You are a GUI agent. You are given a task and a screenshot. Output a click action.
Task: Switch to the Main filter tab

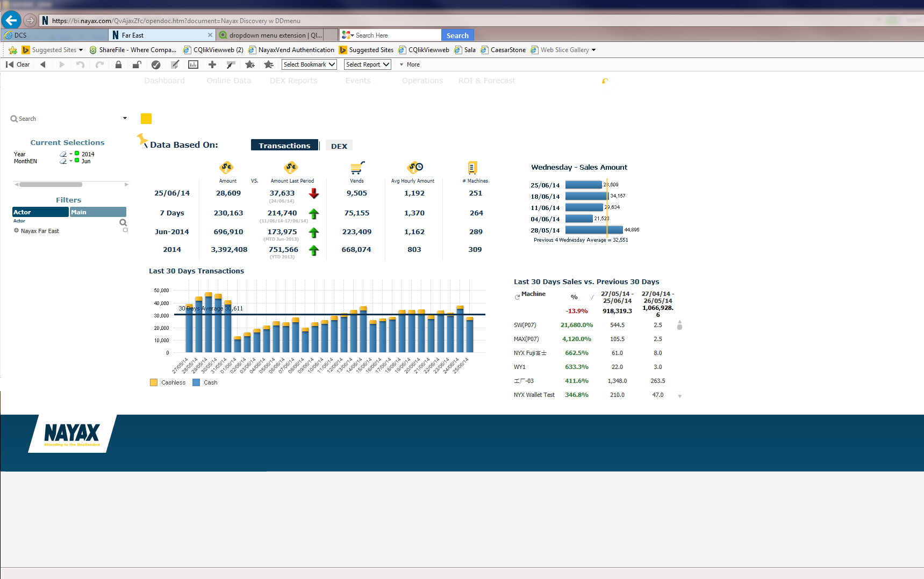point(98,212)
